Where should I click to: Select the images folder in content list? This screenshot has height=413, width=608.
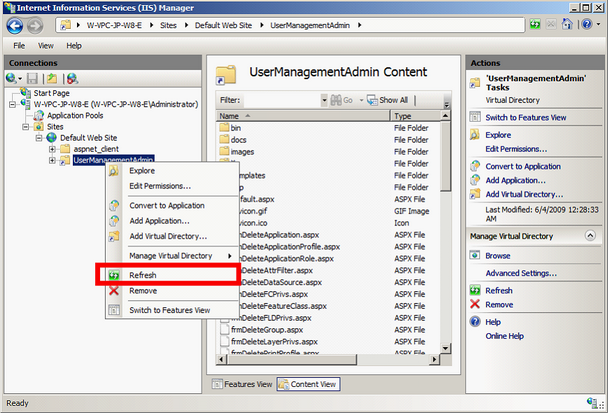(242, 152)
